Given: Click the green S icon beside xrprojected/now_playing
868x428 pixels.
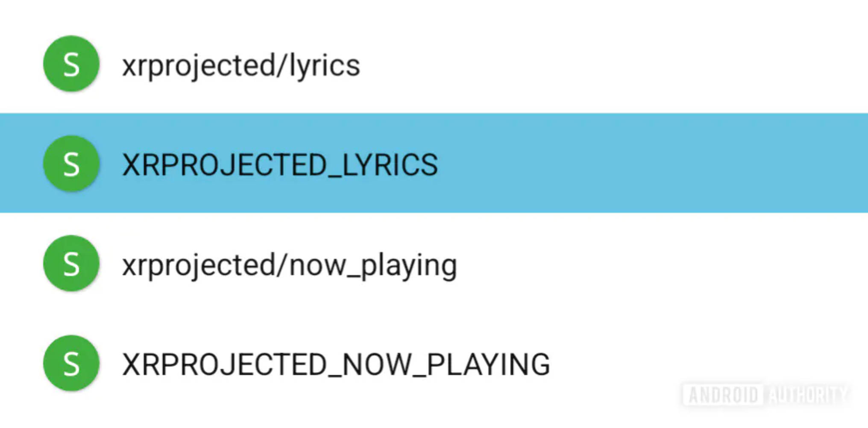Looking at the screenshot, I should coord(71,264).
